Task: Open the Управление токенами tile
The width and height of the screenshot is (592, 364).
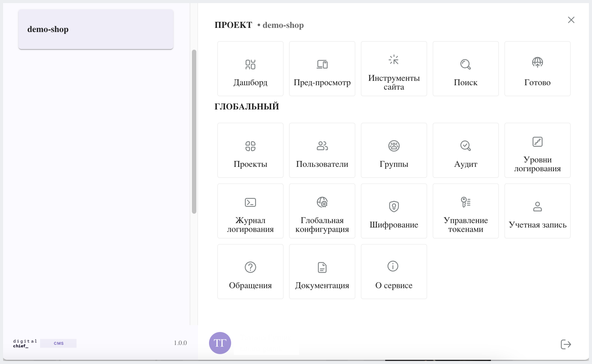Action: point(465,211)
